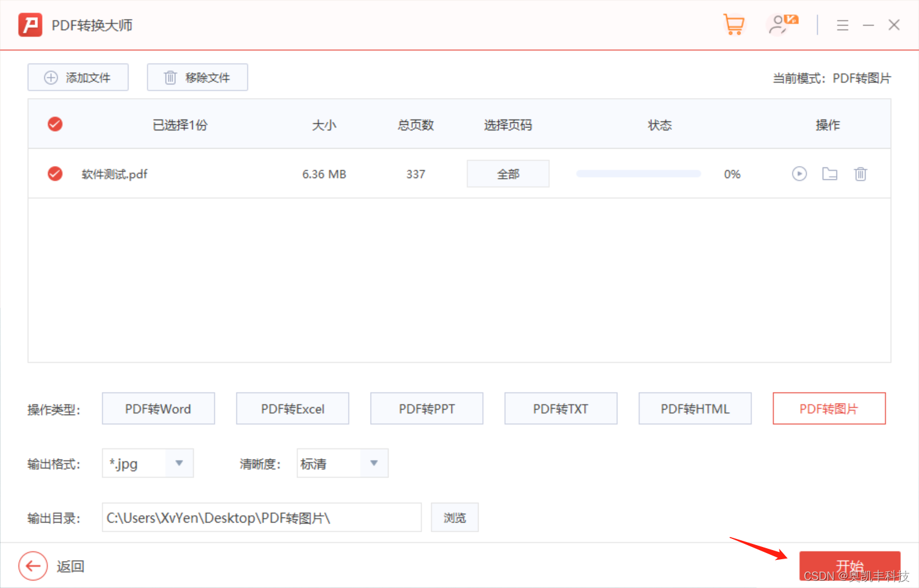Open the 全部 page selection button
The height and width of the screenshot is (588, 919).
pos(508,174)
